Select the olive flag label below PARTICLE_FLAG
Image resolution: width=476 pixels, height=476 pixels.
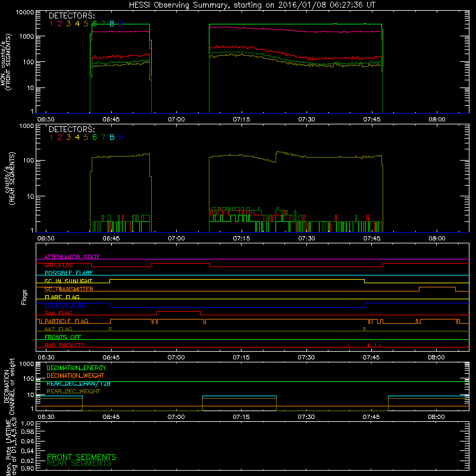[58, 329]
